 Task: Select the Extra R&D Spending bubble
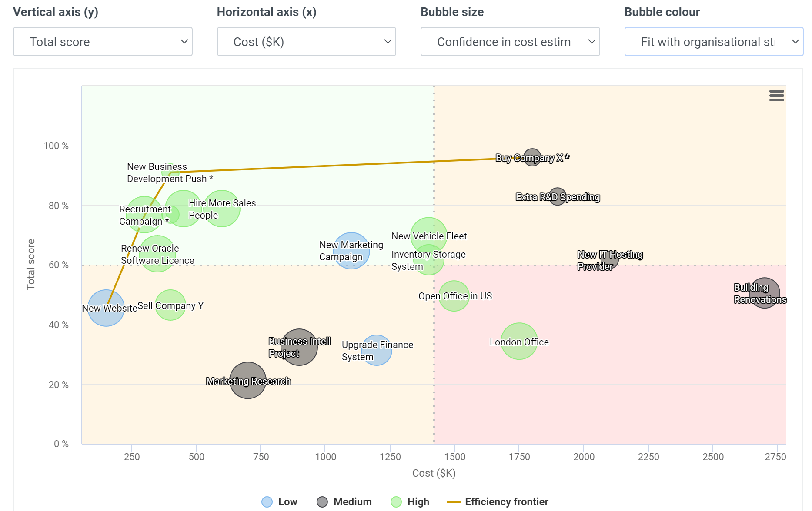click(558, 196)
